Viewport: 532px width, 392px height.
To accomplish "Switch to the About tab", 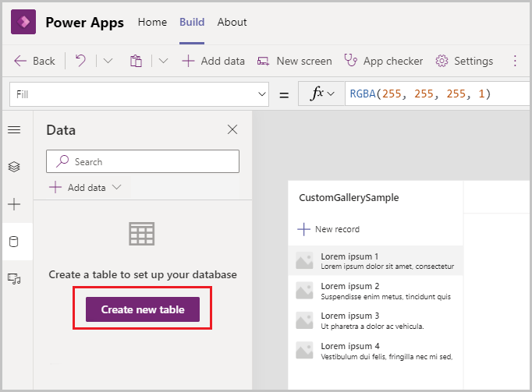I will click(232, 22).
